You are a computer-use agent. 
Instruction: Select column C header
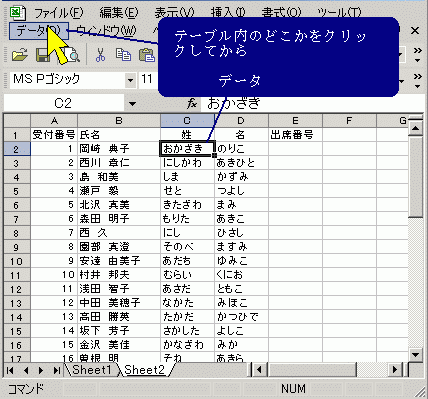tap(187, 121)
